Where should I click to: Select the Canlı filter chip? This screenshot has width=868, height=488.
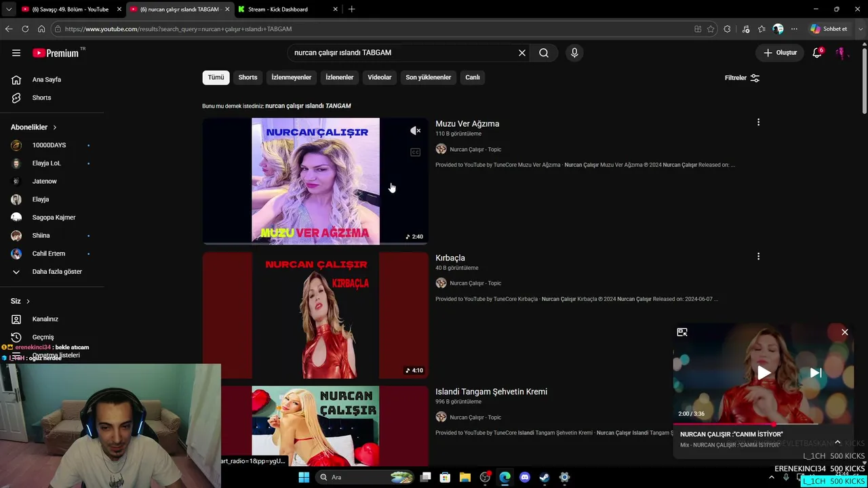473,77
